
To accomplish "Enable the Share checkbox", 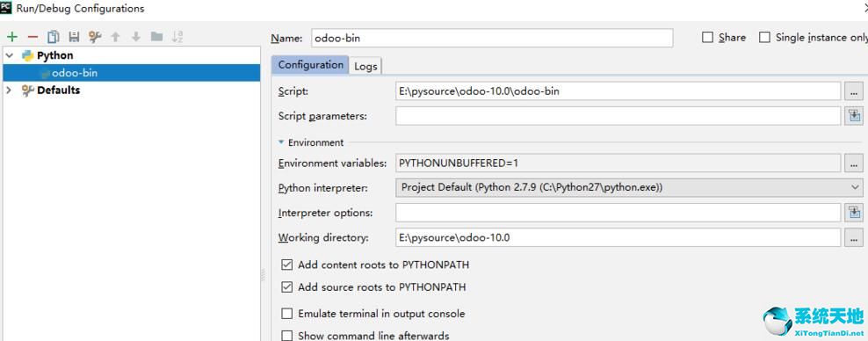I will [707, 37].
